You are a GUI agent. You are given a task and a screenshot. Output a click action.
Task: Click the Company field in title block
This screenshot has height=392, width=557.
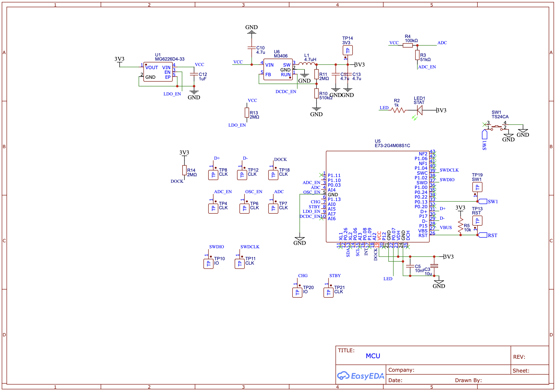click(x=401, y=370)
